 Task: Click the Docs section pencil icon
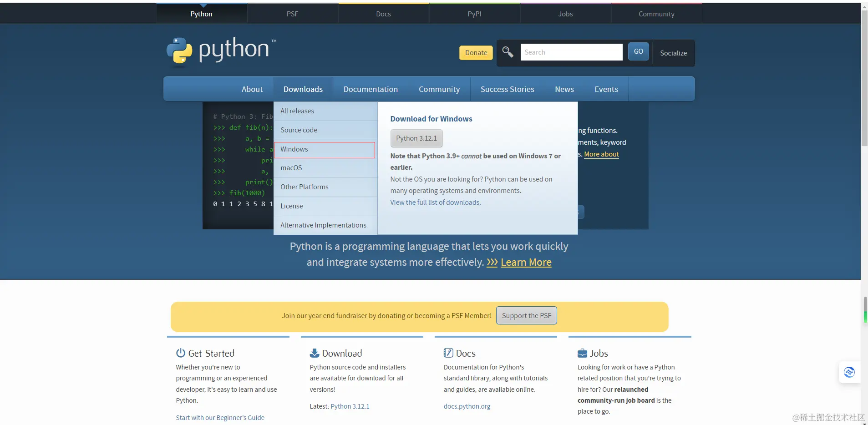(x=448, y=353)
